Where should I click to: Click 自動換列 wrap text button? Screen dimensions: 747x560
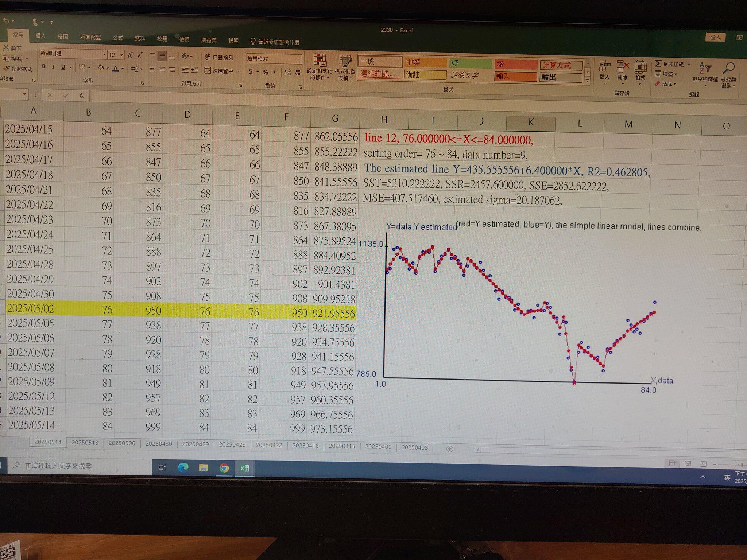point(219,57)
